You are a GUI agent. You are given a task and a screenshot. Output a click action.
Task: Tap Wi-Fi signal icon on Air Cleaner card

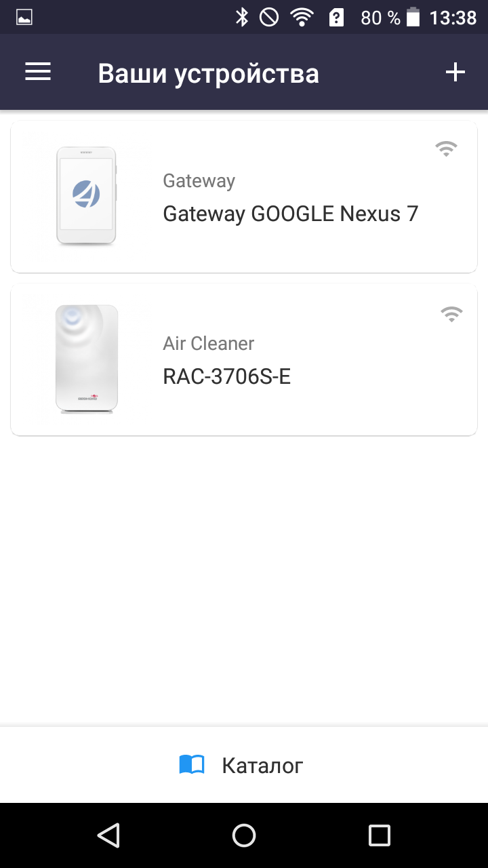(x=451, y=313)
